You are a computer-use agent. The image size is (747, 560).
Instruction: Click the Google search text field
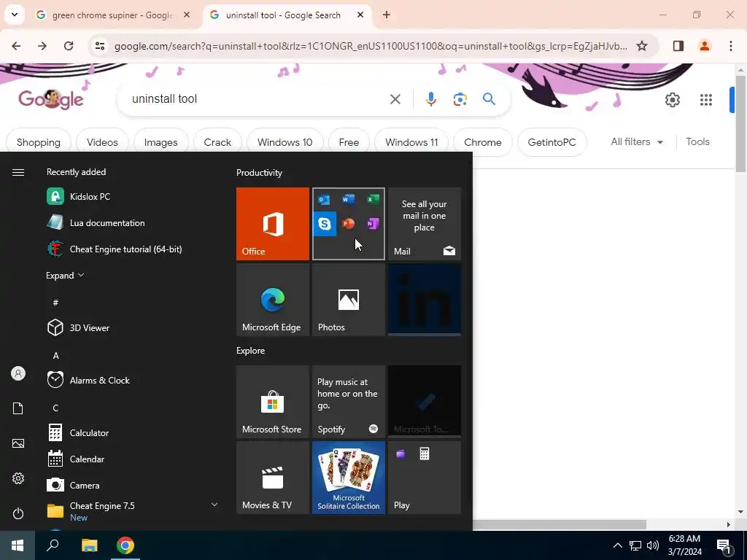(x=258, y=99)
